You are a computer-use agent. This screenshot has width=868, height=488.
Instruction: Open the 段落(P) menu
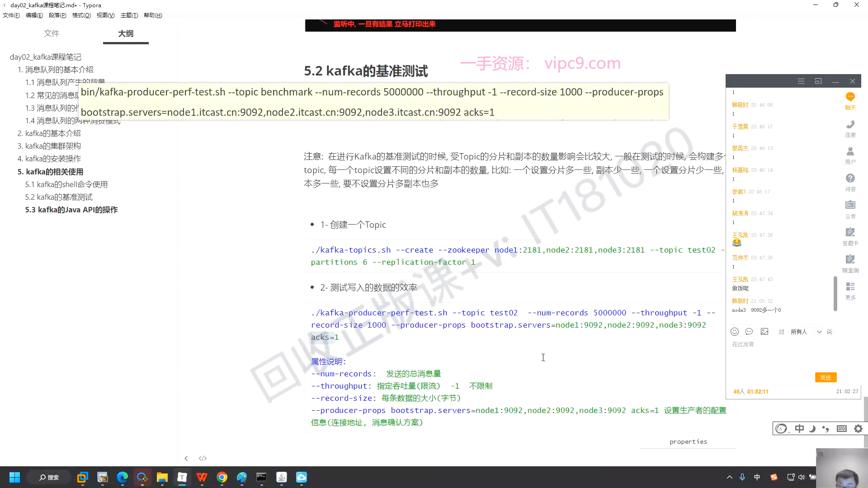point(57,15)
